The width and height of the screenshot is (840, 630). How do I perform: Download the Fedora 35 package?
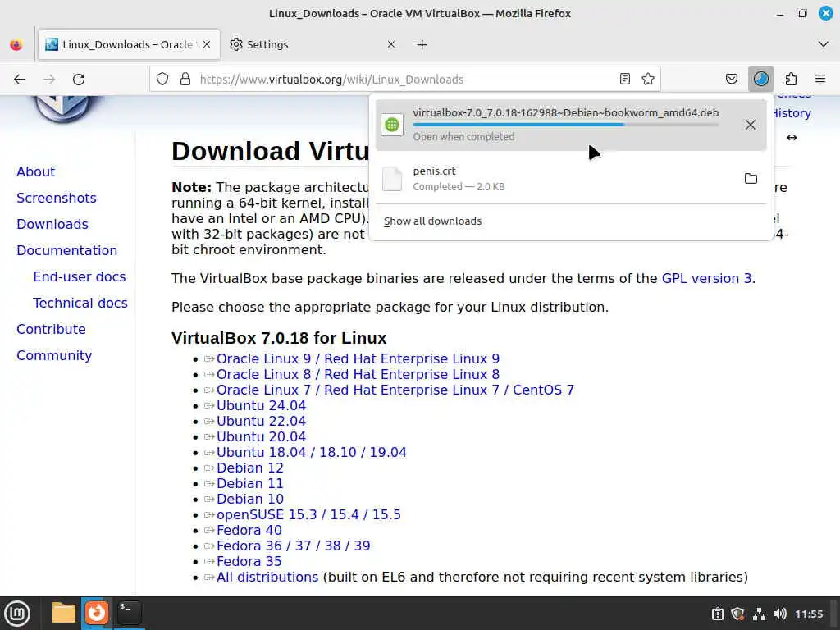[x=249, y=561]
